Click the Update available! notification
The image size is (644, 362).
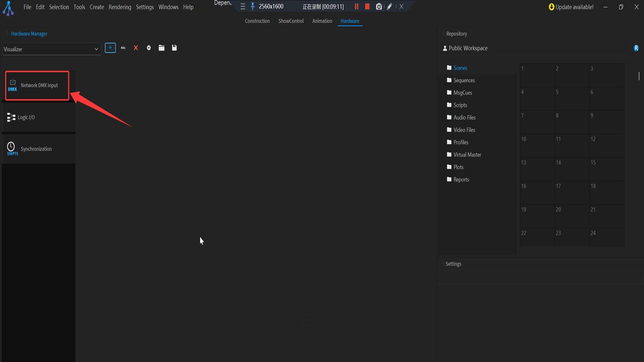click(x=571, y=7)
